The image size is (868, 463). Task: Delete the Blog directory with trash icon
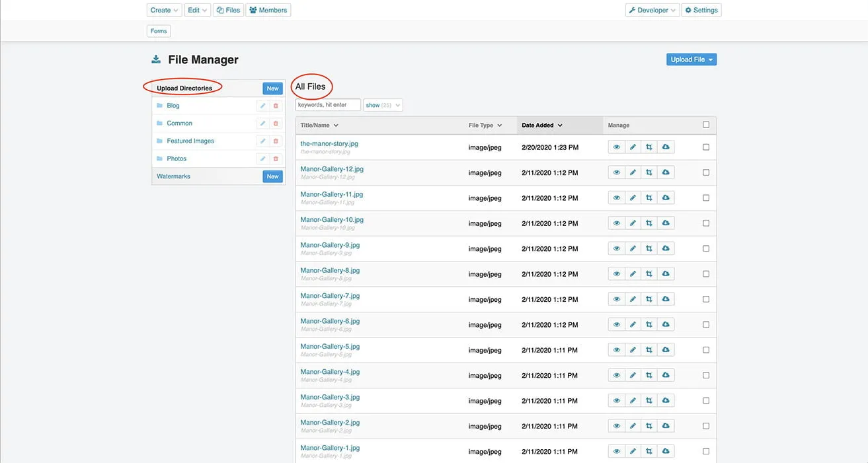pyautogui.click(x=276, y=106)
